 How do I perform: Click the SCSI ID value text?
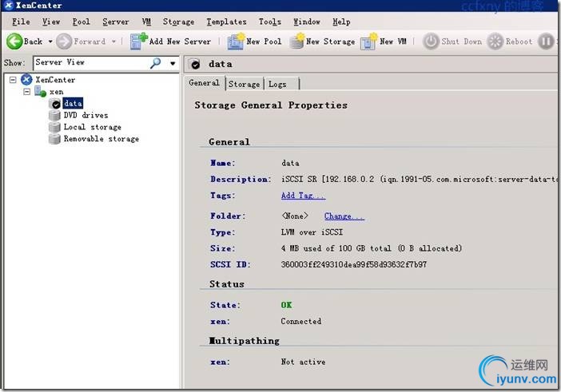353,264
